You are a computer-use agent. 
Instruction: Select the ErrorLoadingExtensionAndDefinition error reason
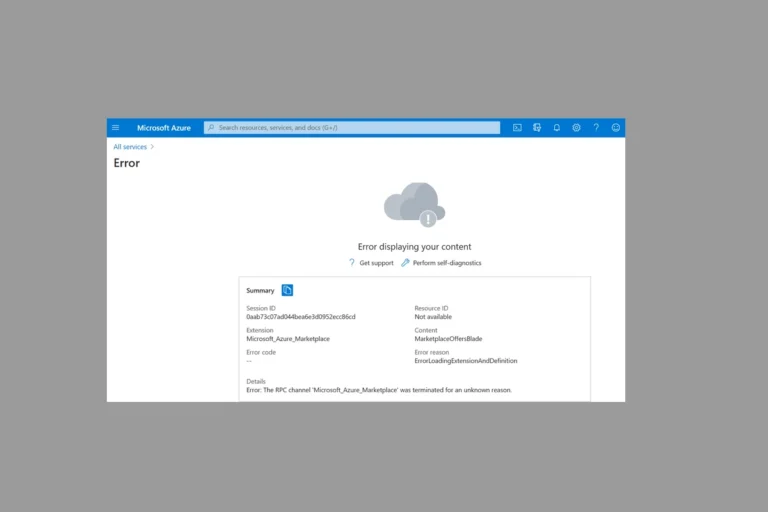click(x=466, y=361)
